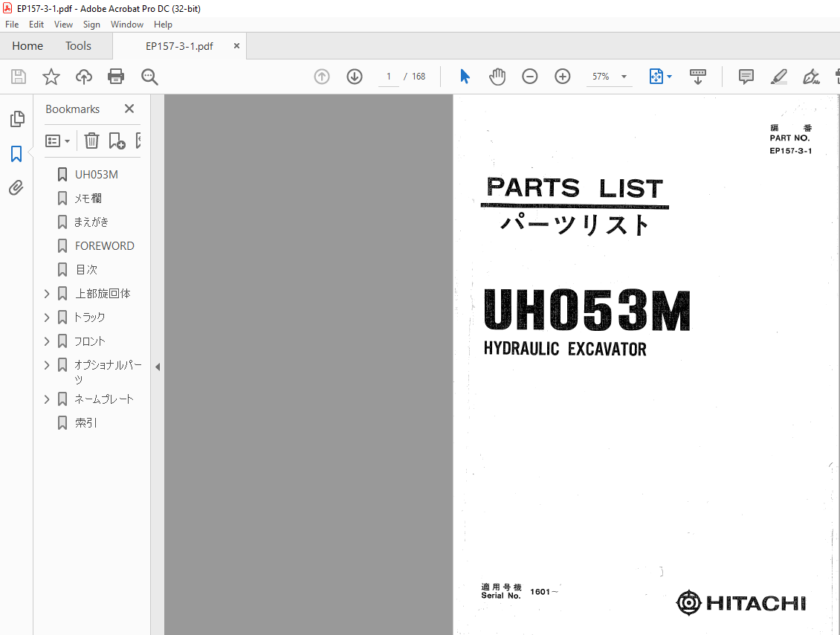Switch to the Home tab
The height and width of the screenshot is (635, 840).
pos(28,46)
